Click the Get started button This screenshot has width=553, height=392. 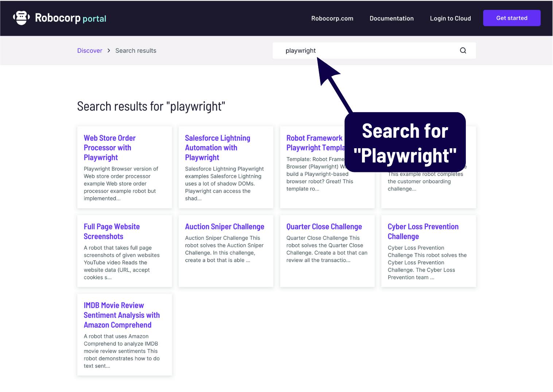tap(511, 18)
